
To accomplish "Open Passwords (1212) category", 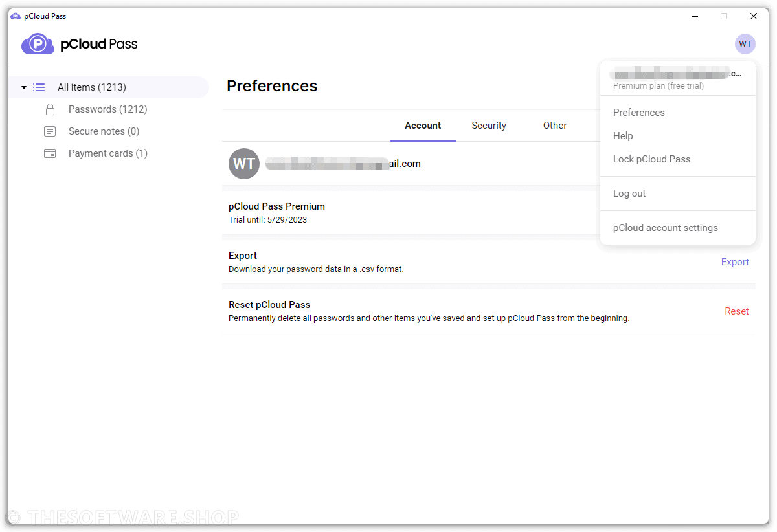I will point(108,109).
